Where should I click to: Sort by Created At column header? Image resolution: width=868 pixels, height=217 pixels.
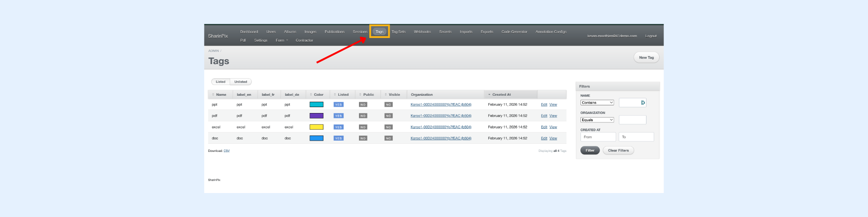[501, 94]
